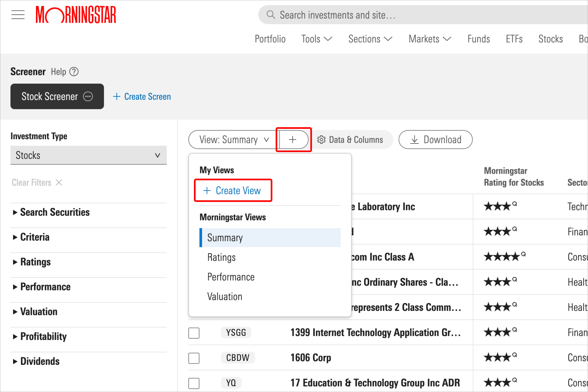Open the View: Summary dropdown

pos(234,139)
